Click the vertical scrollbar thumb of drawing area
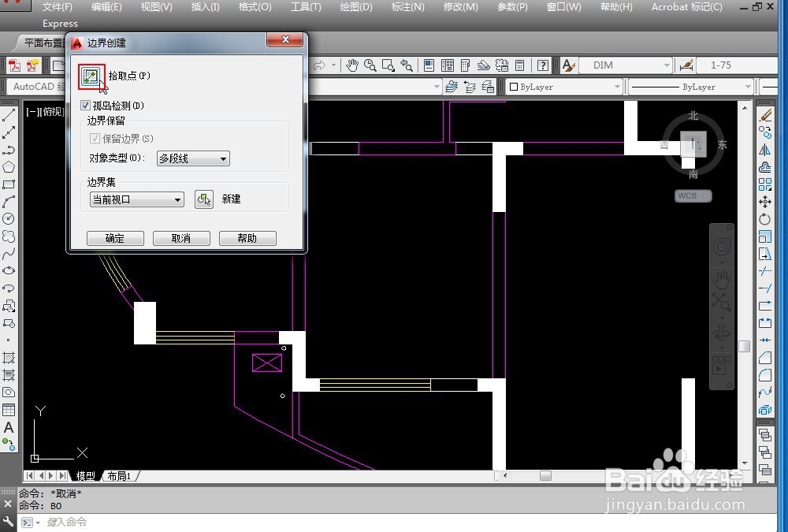Screen dimensions: 788x532 click(745, 347)
